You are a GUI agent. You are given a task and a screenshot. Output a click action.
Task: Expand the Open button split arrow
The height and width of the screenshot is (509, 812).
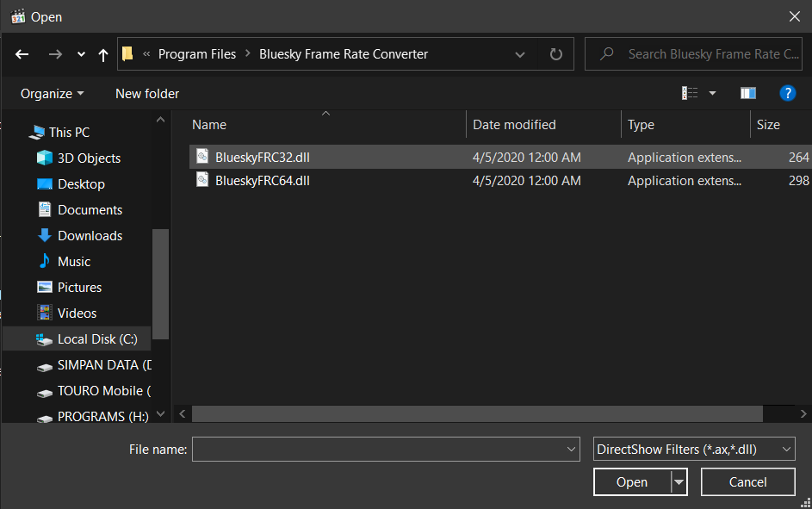[679, 482]
